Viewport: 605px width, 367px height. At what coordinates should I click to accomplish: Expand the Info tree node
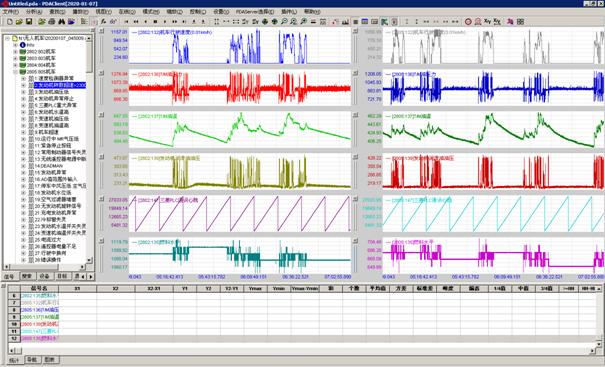(x=15, y=45)
